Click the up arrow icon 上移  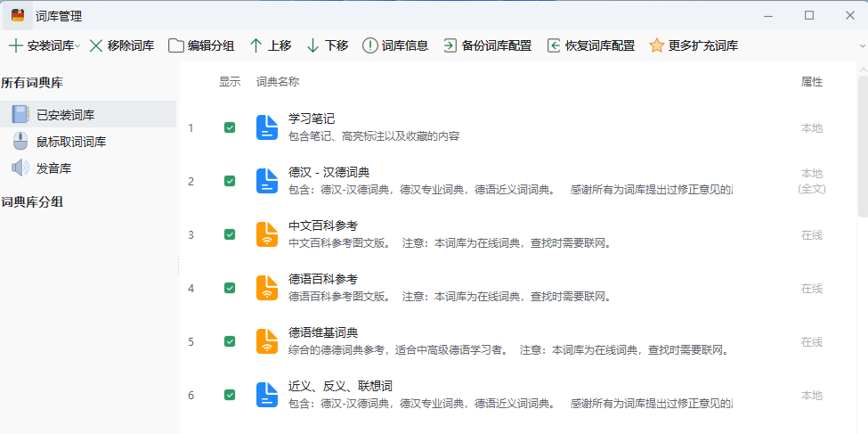click(256, 45)
